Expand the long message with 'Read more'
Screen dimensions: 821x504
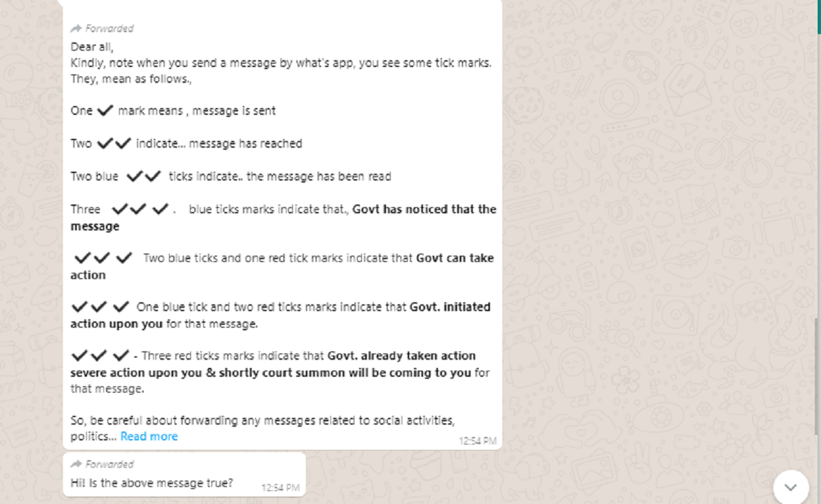(149, 436)
